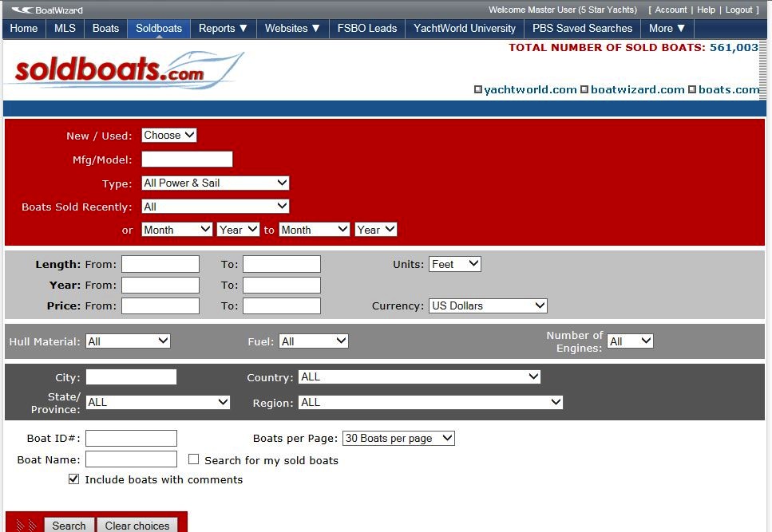This screenshot has width=772, height=532.
Task: Open the yachtworld.com link
Action: tap(530, 89)
